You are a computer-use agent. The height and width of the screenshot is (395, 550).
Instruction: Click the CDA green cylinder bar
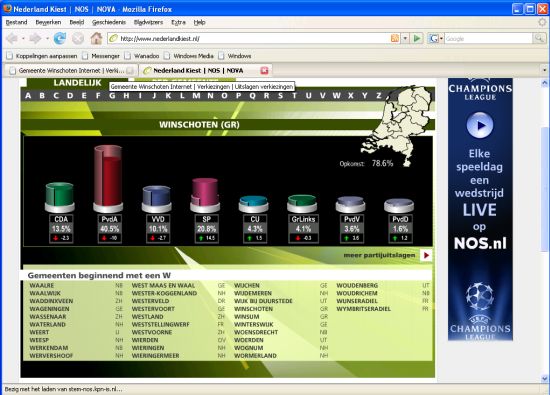[60, 197]
